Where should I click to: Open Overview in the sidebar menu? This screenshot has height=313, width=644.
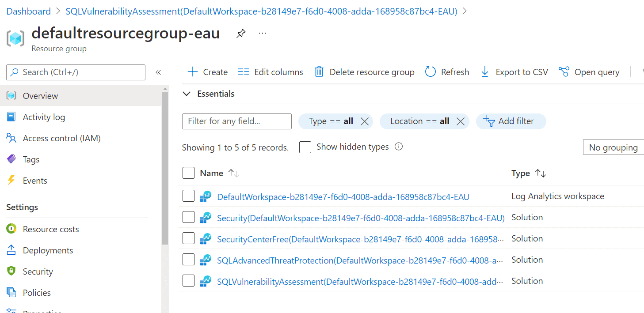[x=80, y=96]
